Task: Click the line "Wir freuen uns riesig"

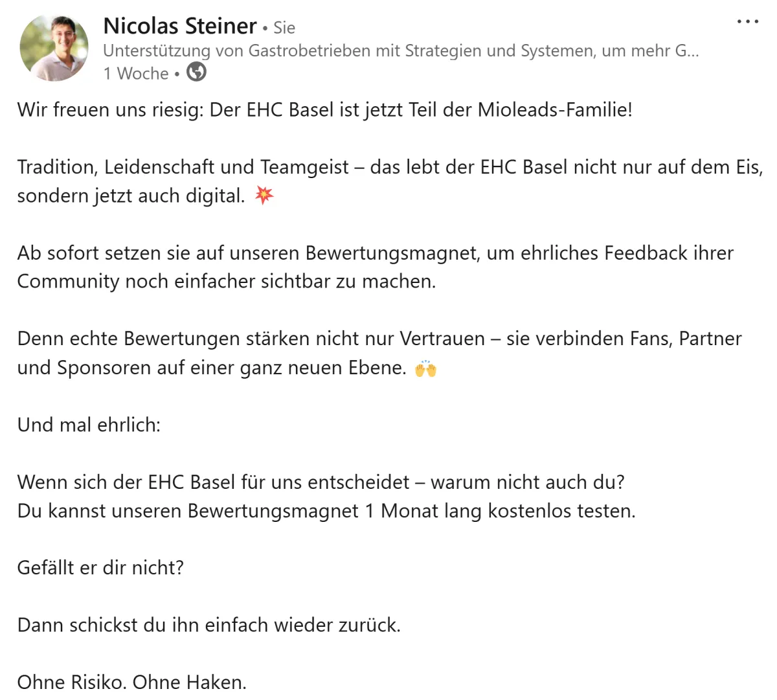Action: point(324,109)
